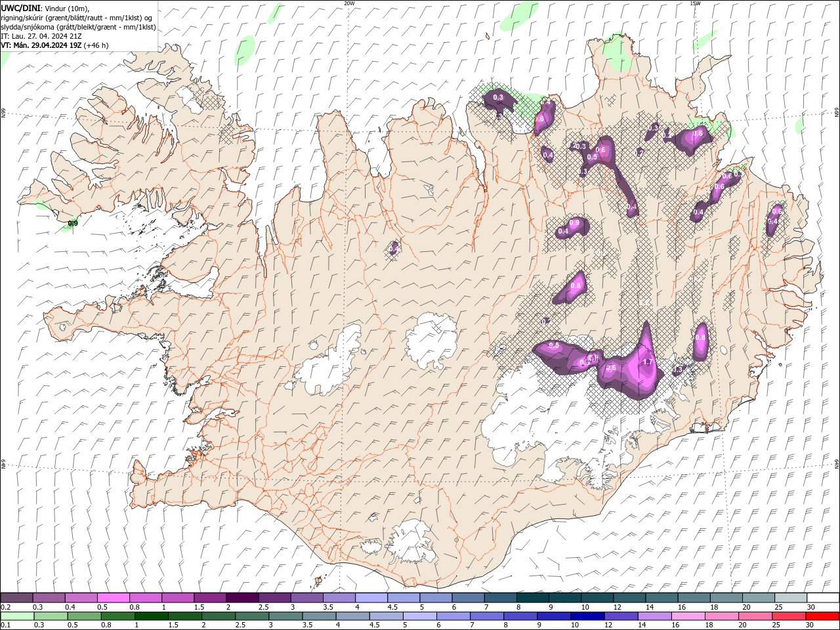Pick the mauve 0.3 swatch in top legend row
Image resolution: width=840 pixels, height=630 pixels.
[x=49, y=598]
